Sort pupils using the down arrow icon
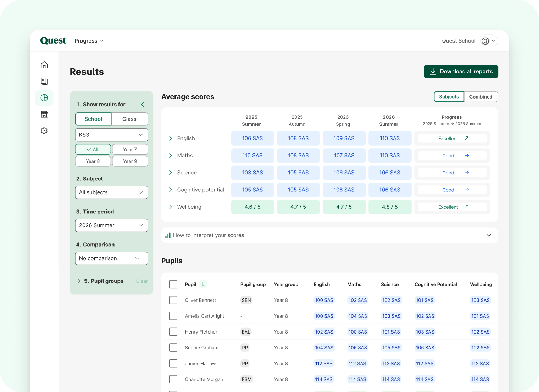The width and height of the screenshot is (539, 392). [203, 284]
